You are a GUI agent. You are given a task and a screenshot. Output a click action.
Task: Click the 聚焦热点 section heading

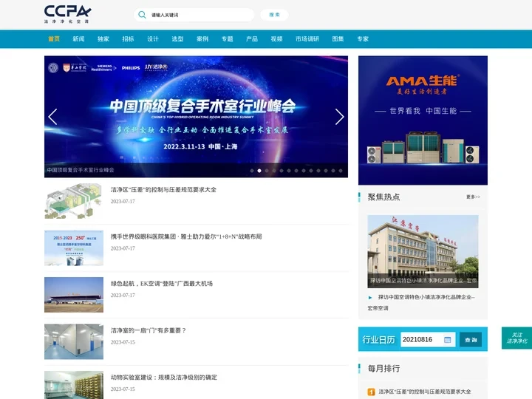tap(383, 197)
